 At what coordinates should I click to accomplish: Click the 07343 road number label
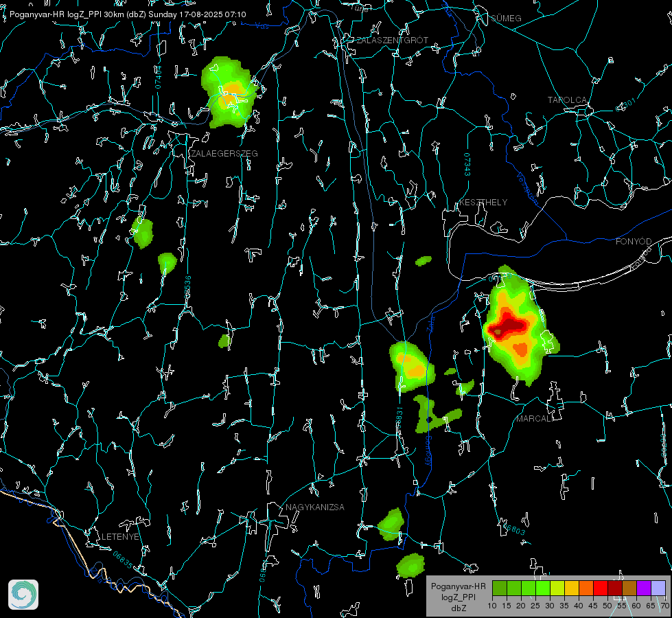pyautogui.click(x=467, y=164)
